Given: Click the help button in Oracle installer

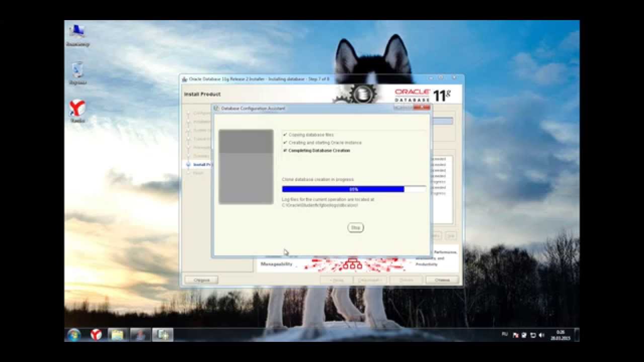Looking at the screenshot, I should pos(201,280).
